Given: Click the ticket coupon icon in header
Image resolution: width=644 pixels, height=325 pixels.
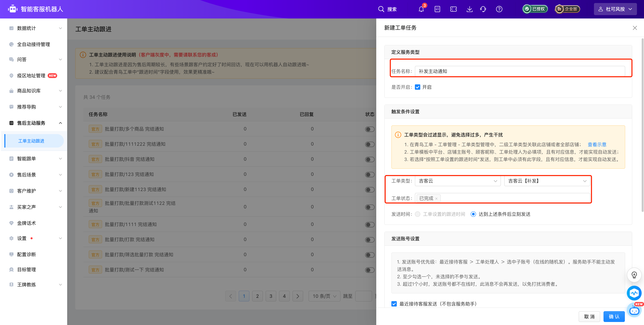Looking at the screenshot, I should pyautogui.click(x=453, y=9).
